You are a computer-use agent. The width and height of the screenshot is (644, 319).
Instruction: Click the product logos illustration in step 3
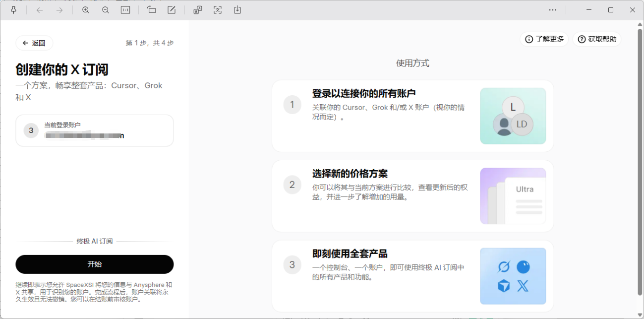coord(513,276)
